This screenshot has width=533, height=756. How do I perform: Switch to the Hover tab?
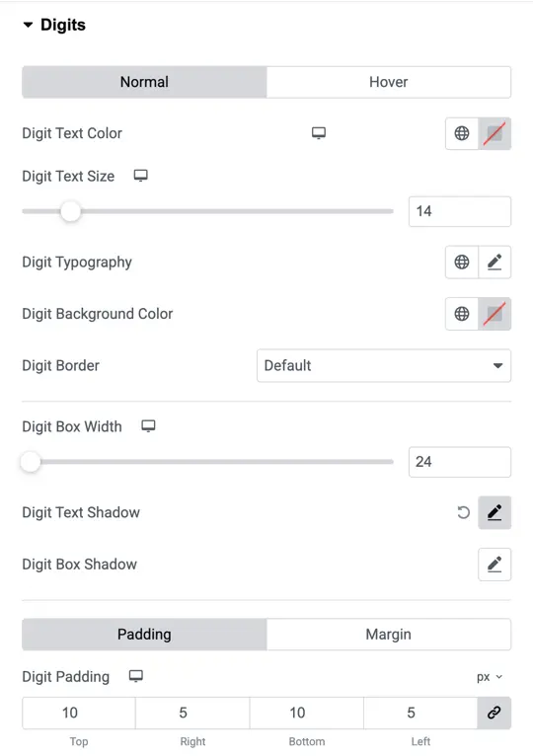point(388,82)
